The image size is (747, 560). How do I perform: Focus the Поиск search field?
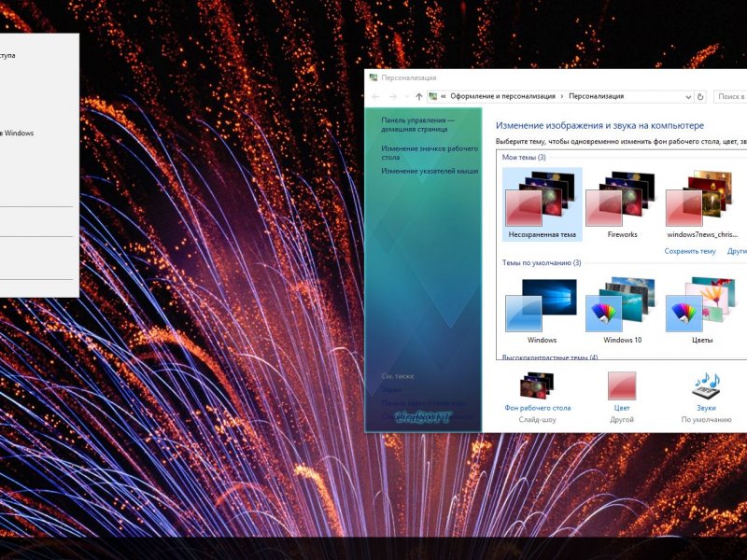[x=730, y=96]
